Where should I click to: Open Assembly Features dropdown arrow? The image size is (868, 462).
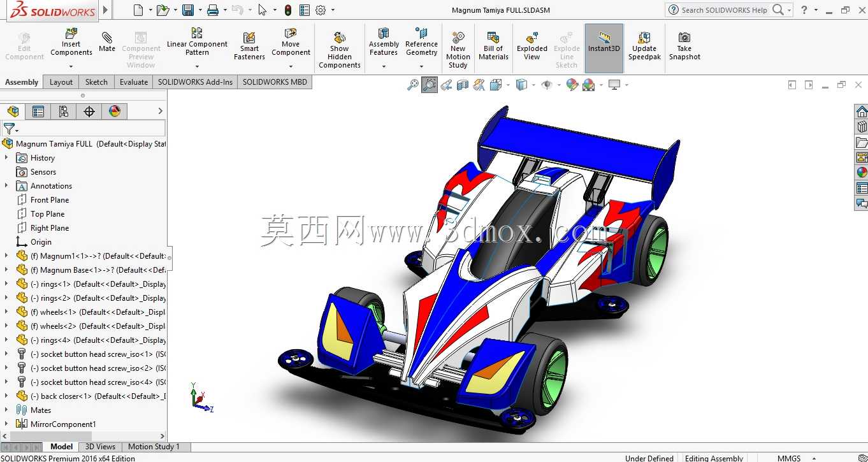coord(384,66)
